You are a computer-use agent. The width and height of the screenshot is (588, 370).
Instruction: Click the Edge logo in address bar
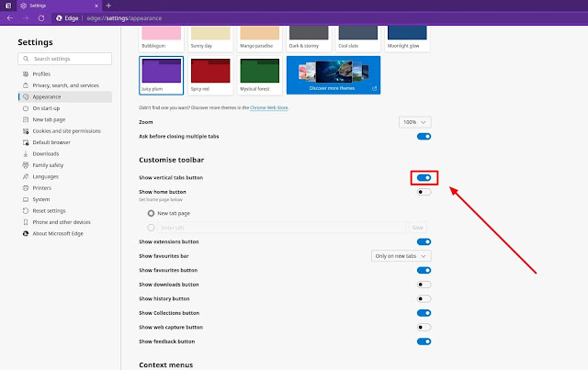point(59,18)
